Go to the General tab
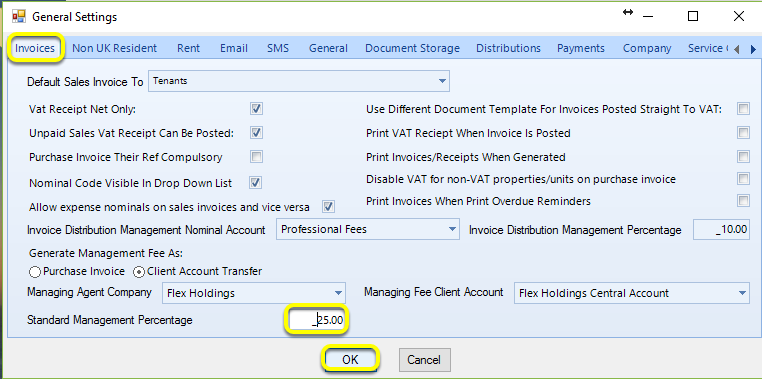The width and height of the screenshot is (762, 379). coord(329,48)
